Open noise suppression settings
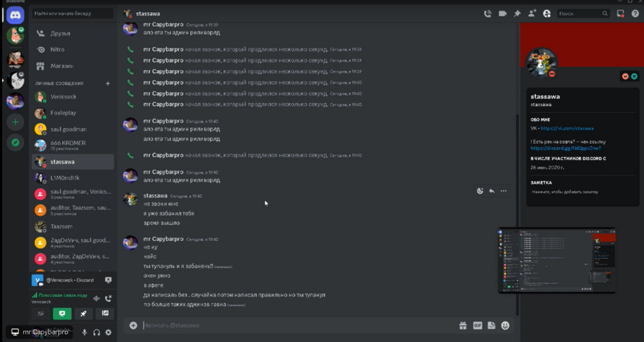Image resolution: width=644 pixels, height=342 pixels. pos(97,298)
